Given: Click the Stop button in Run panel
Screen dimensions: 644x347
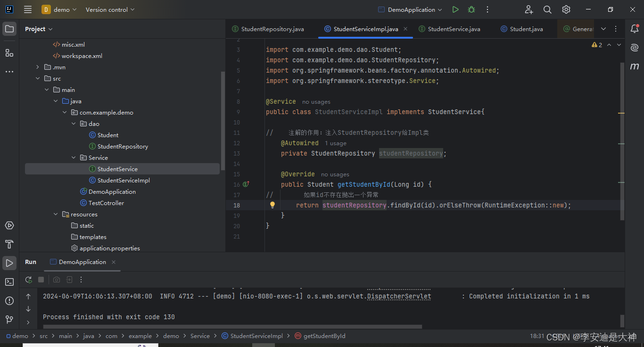Looking at the screenshot, I should 41,280.
